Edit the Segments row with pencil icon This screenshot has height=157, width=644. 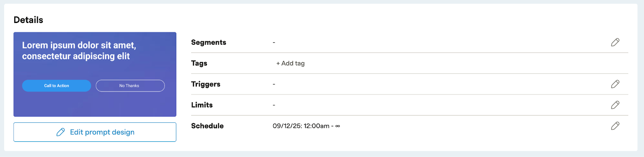615,42
